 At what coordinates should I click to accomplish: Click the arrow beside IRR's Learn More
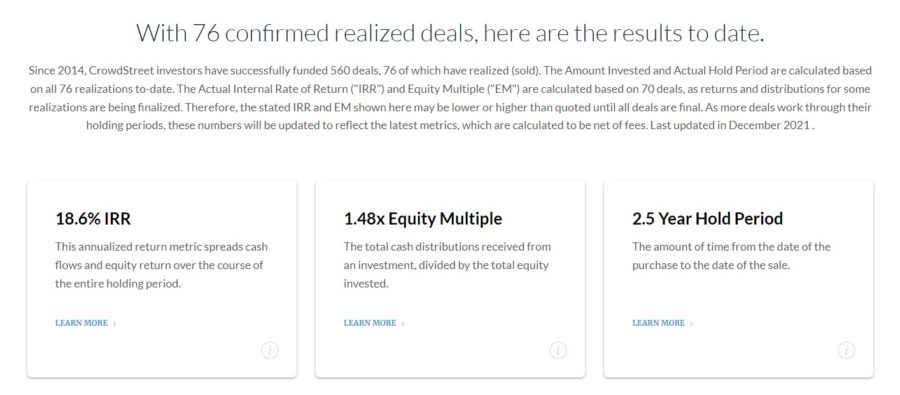coord(114,324)
